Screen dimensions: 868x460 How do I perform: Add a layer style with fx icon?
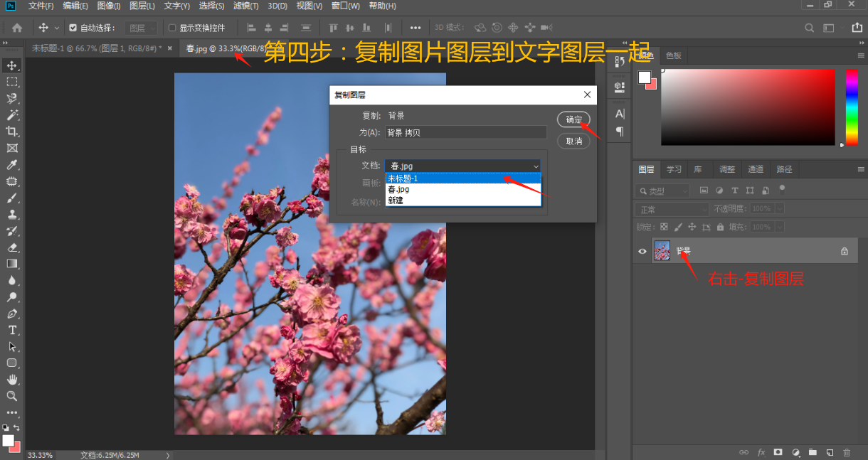tap(761, 452)
